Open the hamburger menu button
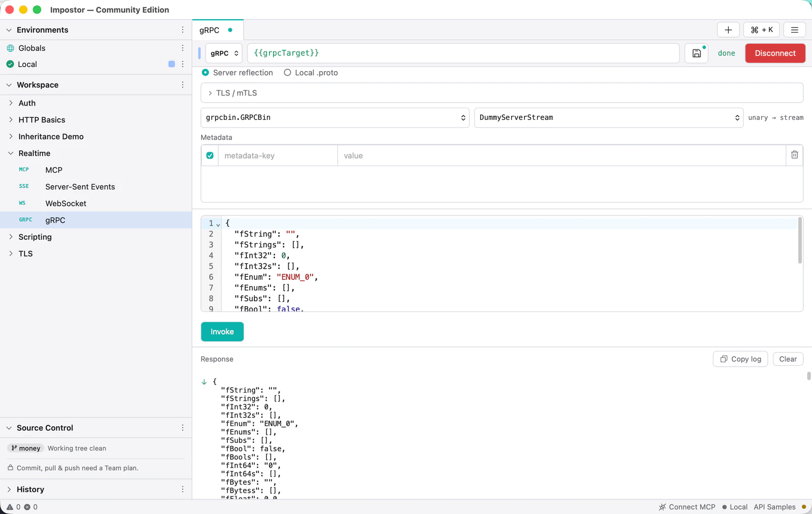The height and width of the screenshot is (514, 812). click(x=795, y=30)
